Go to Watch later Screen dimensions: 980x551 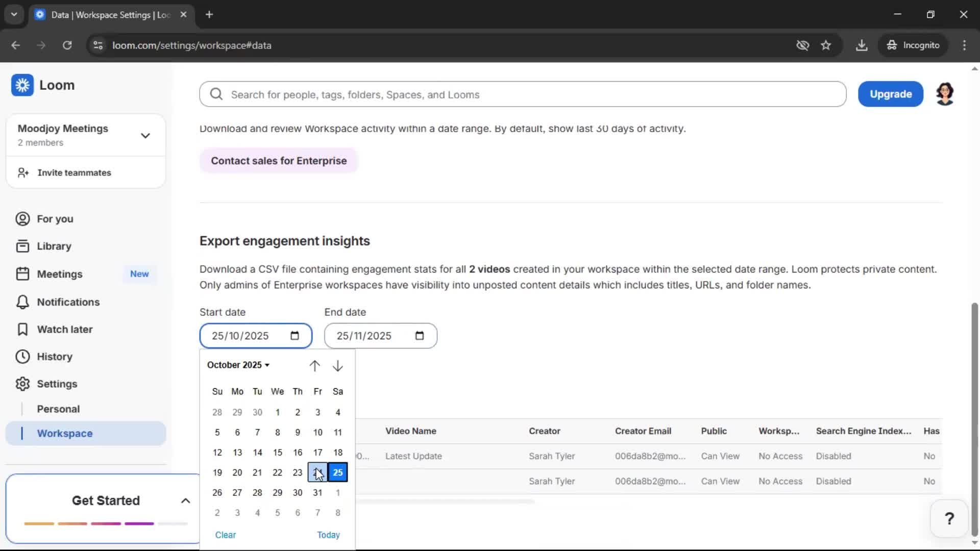coord(65,329)
